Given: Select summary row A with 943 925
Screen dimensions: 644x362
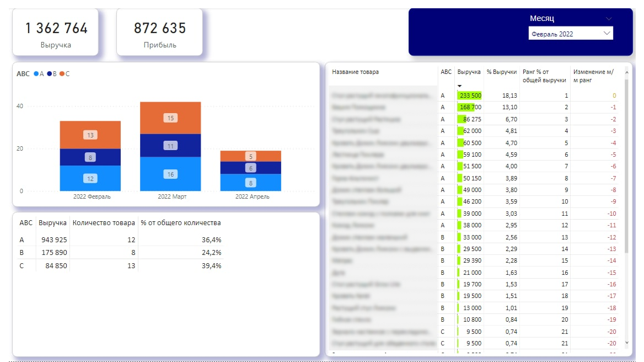Looking at the screenshot, I should coord(120,240).
